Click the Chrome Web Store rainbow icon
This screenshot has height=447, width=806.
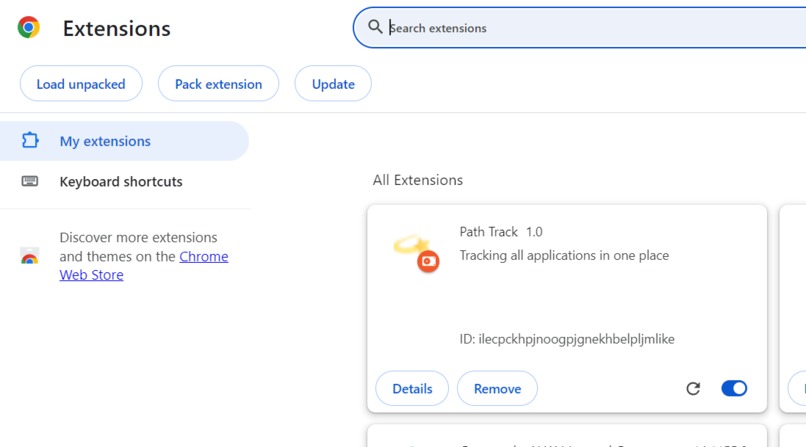point(30,256)
